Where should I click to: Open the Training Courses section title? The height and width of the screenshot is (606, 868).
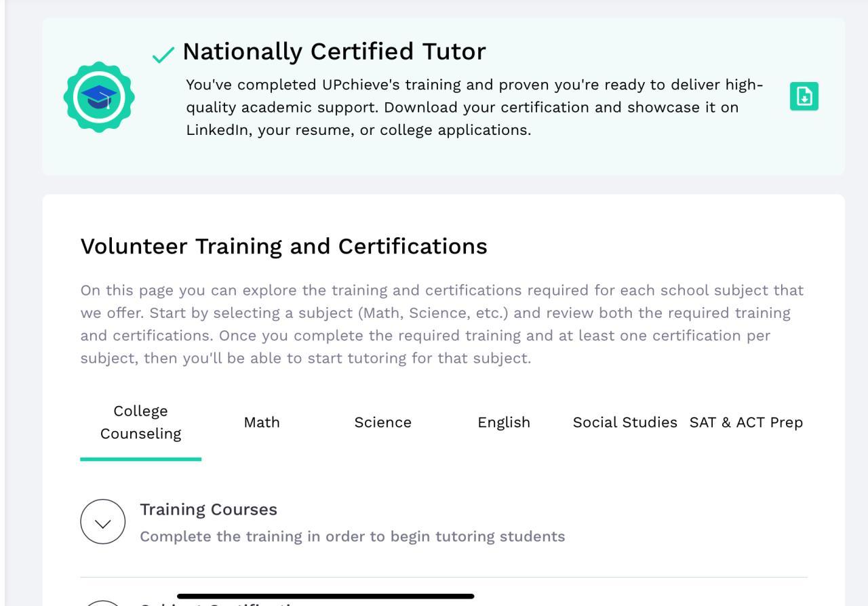click(208, 509)
